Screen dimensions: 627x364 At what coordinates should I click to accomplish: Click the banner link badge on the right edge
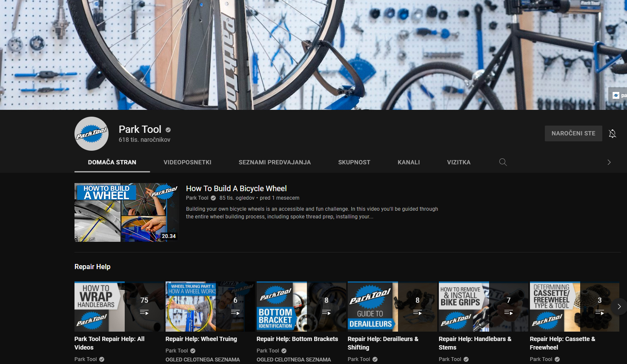pos(618,95)
